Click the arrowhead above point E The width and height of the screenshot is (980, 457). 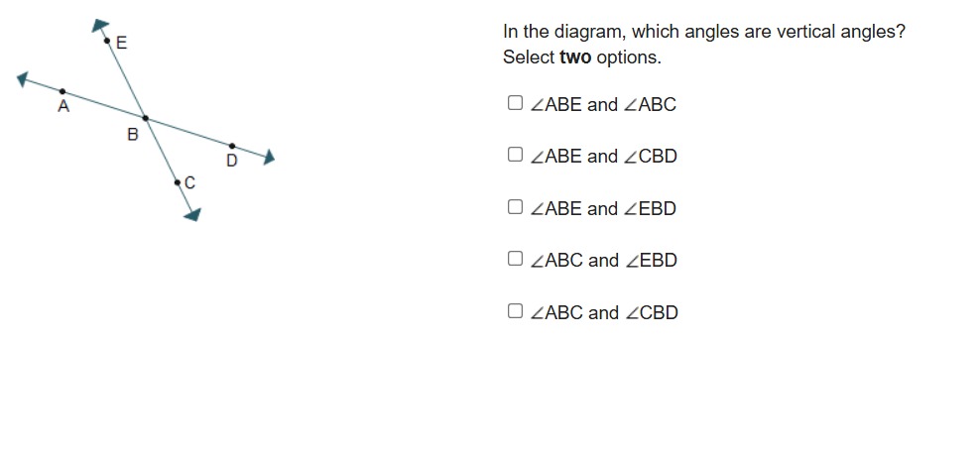coord(98,24)
